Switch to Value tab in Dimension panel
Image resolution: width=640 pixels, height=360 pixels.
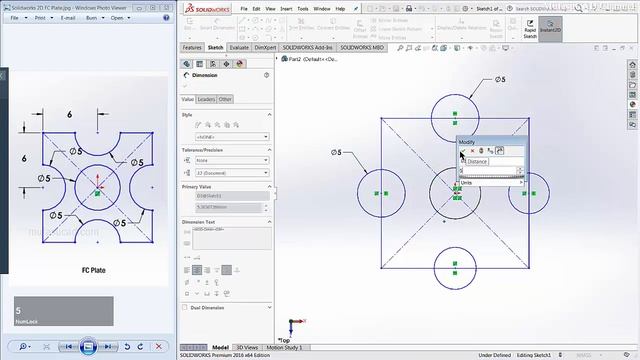click(188, 99)
